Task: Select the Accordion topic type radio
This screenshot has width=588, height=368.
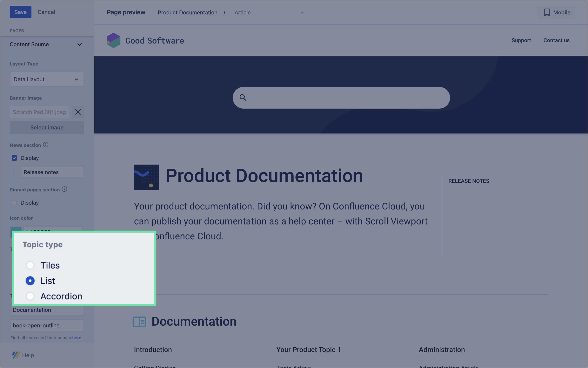Action: (30, 296)
